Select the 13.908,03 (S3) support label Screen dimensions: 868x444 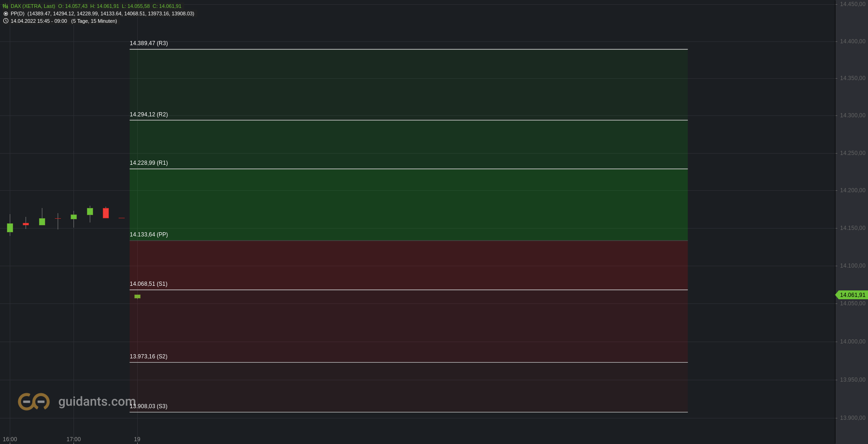click(148, 406)
